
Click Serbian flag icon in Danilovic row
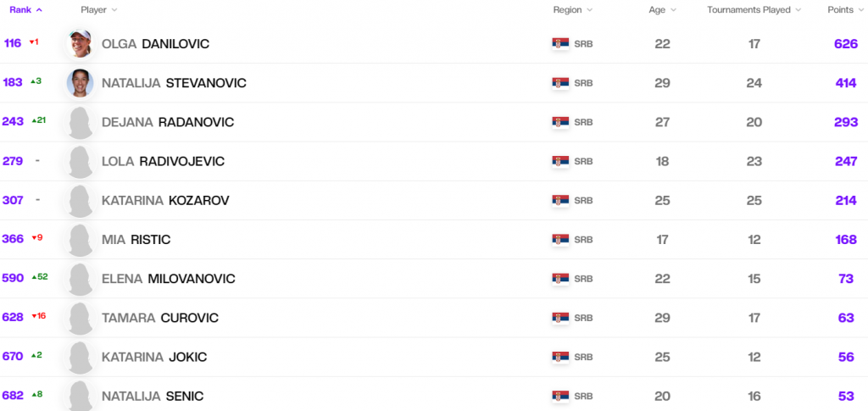pos(559,44)
